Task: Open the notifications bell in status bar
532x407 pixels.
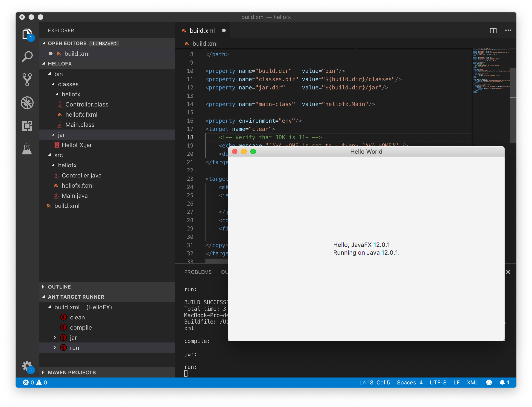Action: 503,382
